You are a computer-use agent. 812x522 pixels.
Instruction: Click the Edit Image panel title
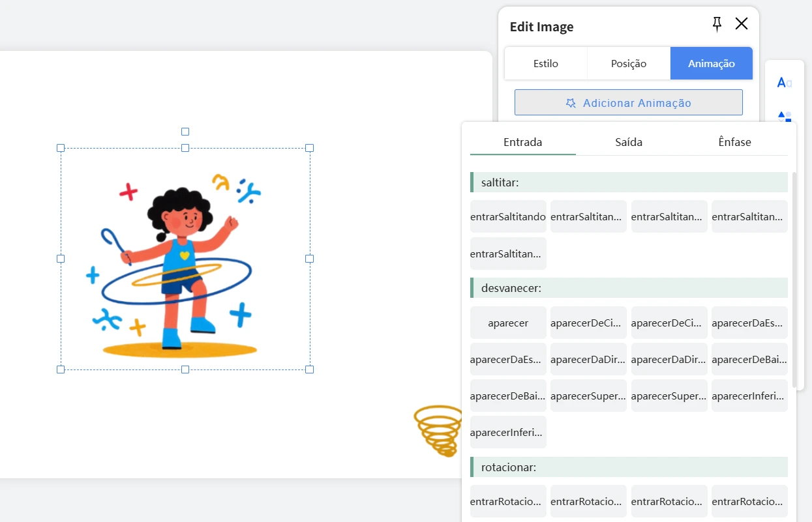541,27
